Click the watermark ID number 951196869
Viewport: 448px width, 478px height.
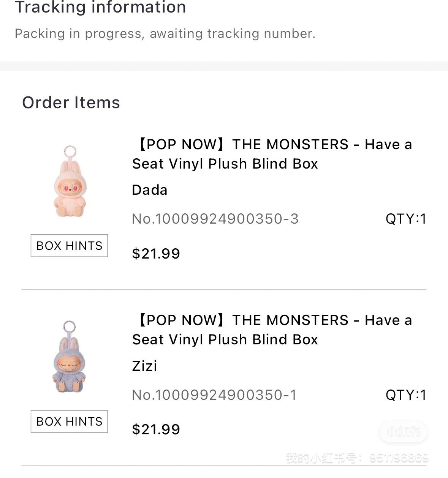[399, 458]
